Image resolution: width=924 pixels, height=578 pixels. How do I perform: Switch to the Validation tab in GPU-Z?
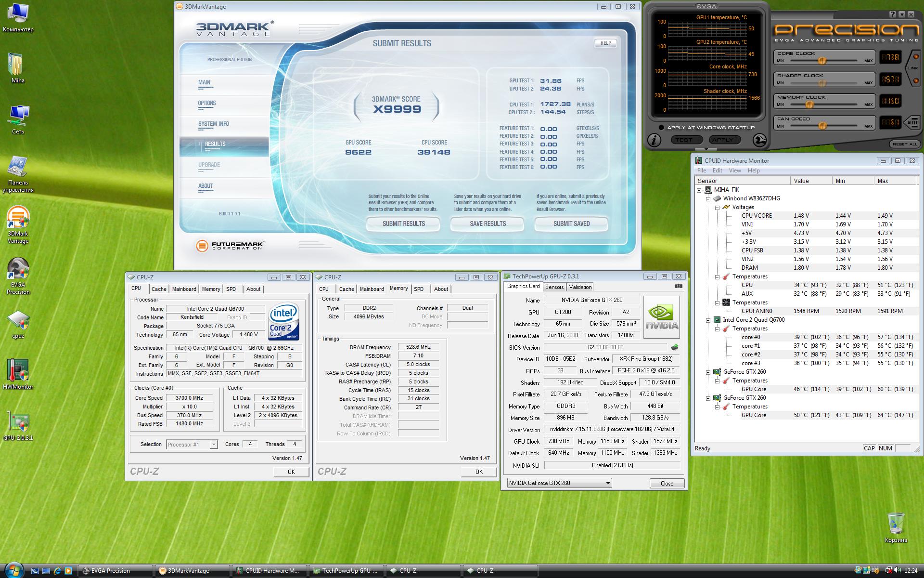pyautogui.click(x=580, y=287)
